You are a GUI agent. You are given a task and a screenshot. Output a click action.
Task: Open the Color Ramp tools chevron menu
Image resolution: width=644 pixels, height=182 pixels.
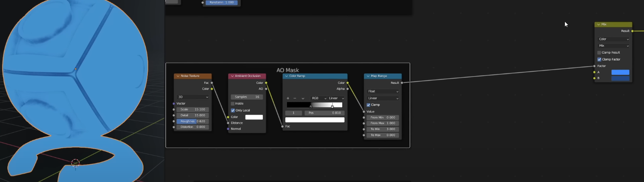303,99
